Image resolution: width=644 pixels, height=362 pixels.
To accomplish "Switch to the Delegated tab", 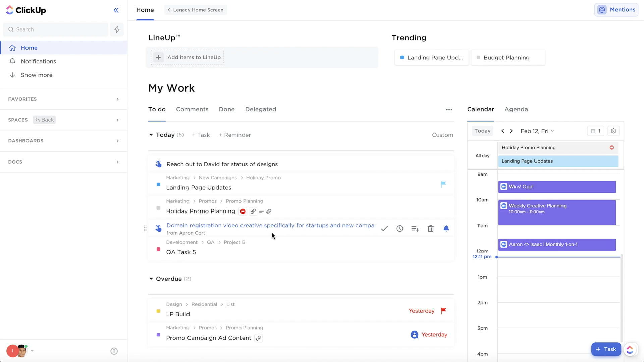I will (x=261, y=109).
